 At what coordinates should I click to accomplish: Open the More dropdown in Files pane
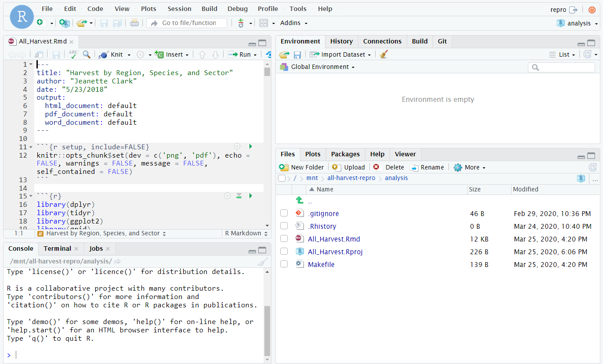(469, 167)
